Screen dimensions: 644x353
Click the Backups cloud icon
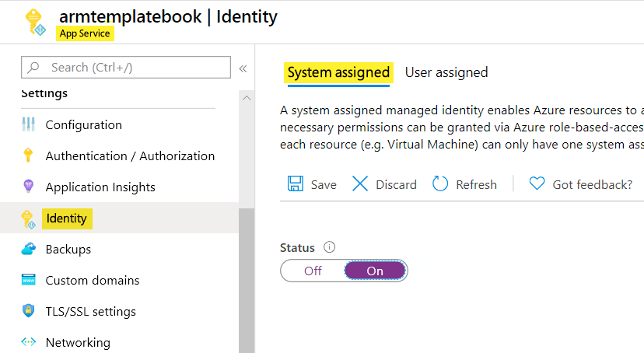(x=29, y=249)
